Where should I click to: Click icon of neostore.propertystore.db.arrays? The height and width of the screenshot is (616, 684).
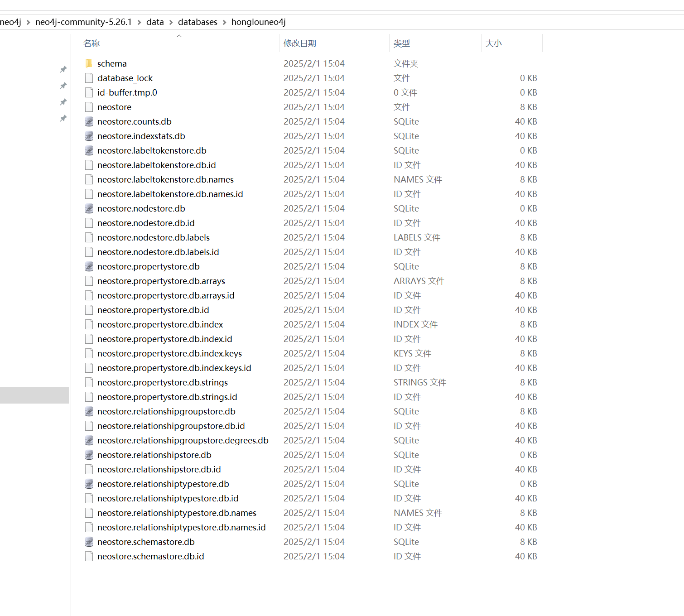pos(89,281)
